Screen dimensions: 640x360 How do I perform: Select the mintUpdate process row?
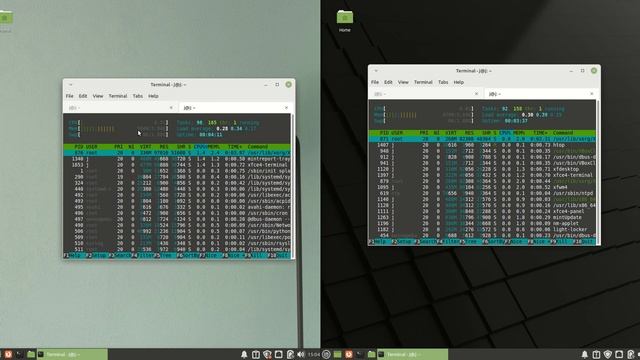point(482,218)
